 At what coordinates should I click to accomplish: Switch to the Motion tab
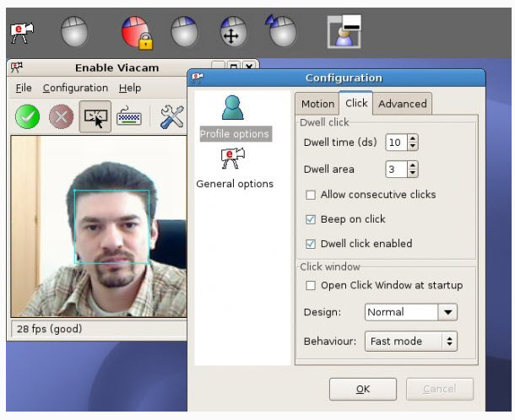coord(317,104)
